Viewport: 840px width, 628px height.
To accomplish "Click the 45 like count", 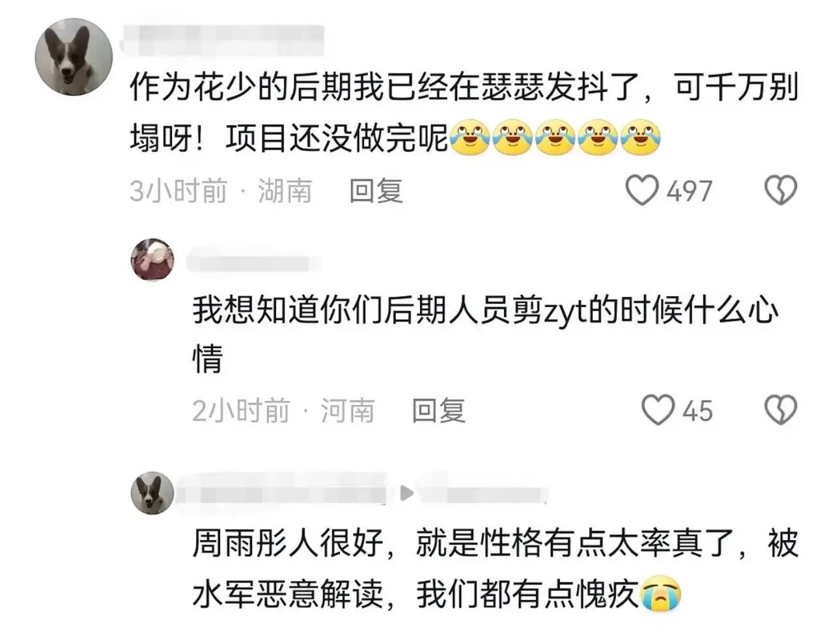I will [x=697, y=411].
